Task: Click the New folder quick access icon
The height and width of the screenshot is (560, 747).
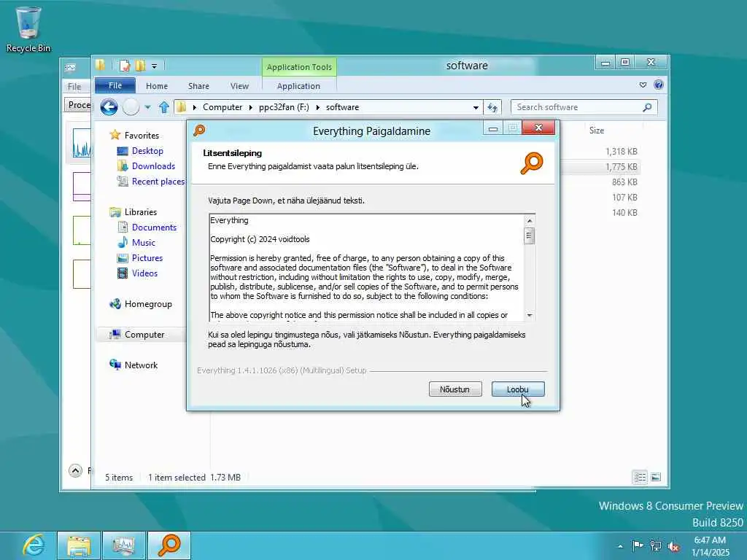Action: 140,66
